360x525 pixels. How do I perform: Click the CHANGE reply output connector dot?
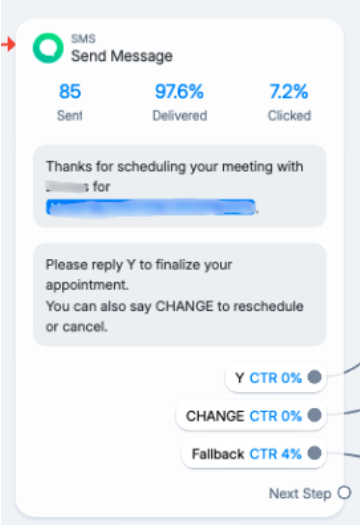tap(314, 415)
